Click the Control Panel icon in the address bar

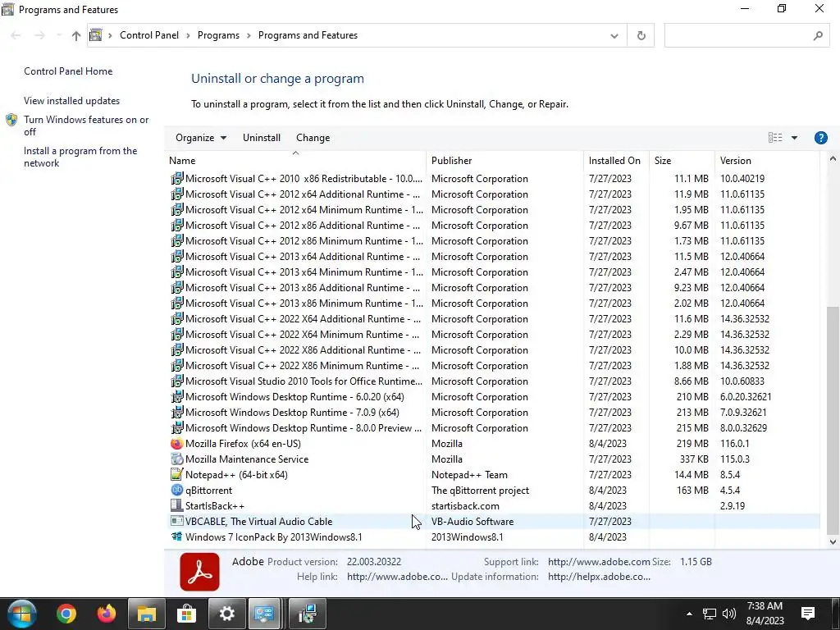96,35
